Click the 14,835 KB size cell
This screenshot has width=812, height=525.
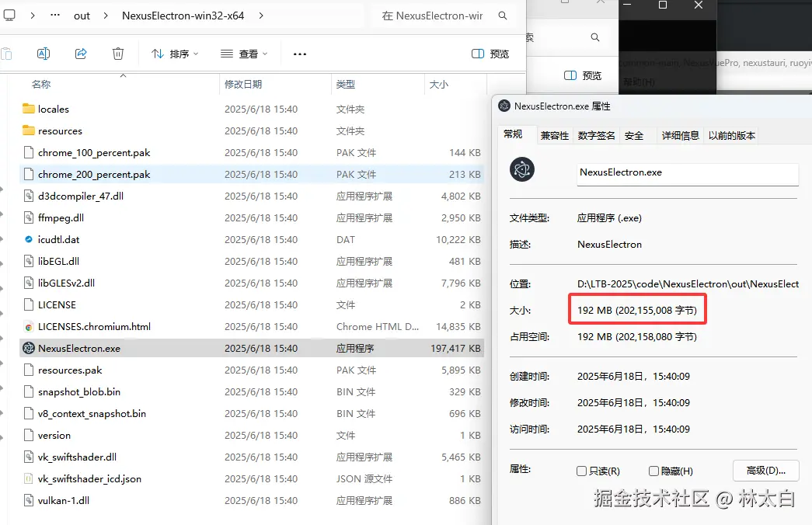coord(458,327)
